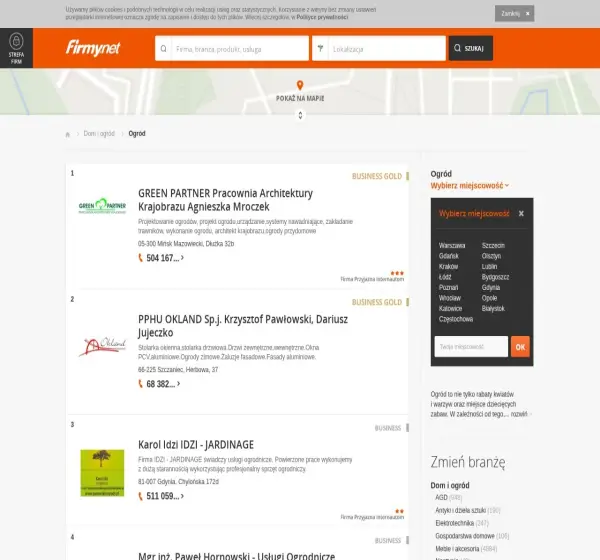Click the Pokaż na mapie label
Viewport: 600px width, 560px height.
(x=300, y=98)
